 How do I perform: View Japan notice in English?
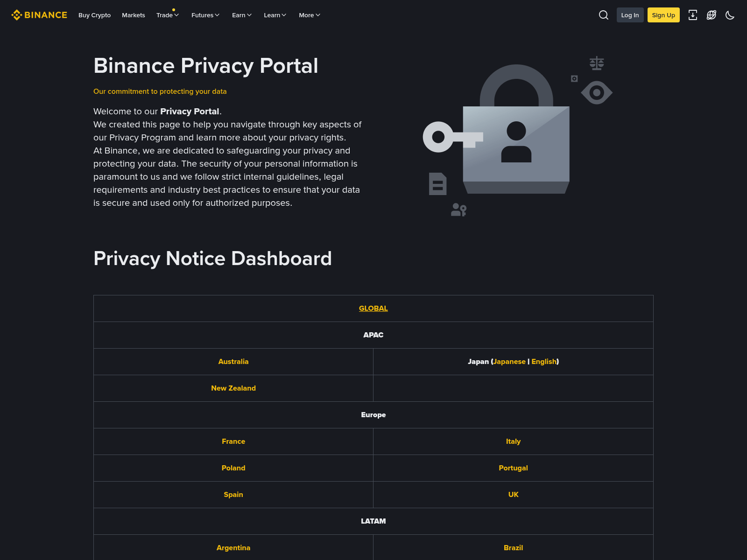click(x=544, y=362)
